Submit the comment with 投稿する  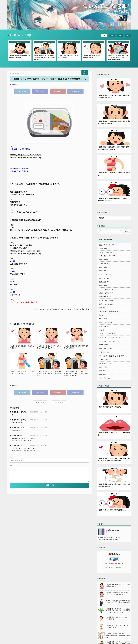pyautogui.click(x=49, y=485)
